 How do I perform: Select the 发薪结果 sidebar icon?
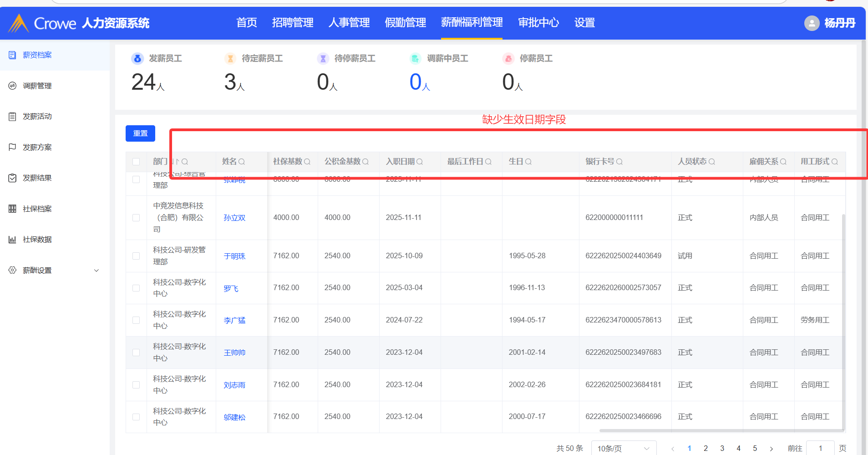pos(12,178)
